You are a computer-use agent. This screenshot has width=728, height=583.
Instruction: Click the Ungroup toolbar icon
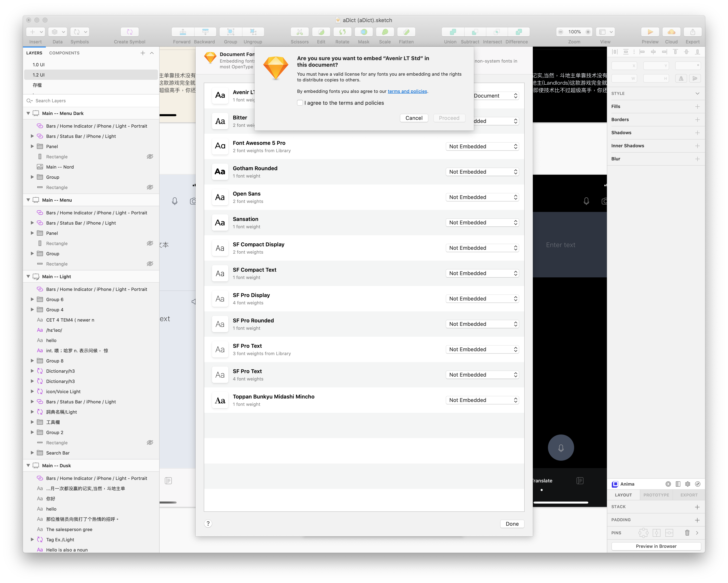[x=253, y=32]
